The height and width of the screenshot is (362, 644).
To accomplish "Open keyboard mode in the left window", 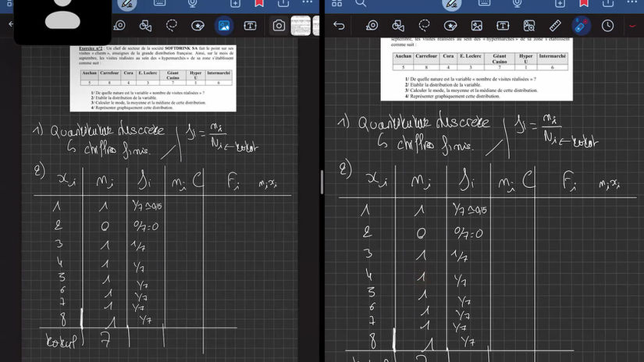I will click(x=160, y=3).
